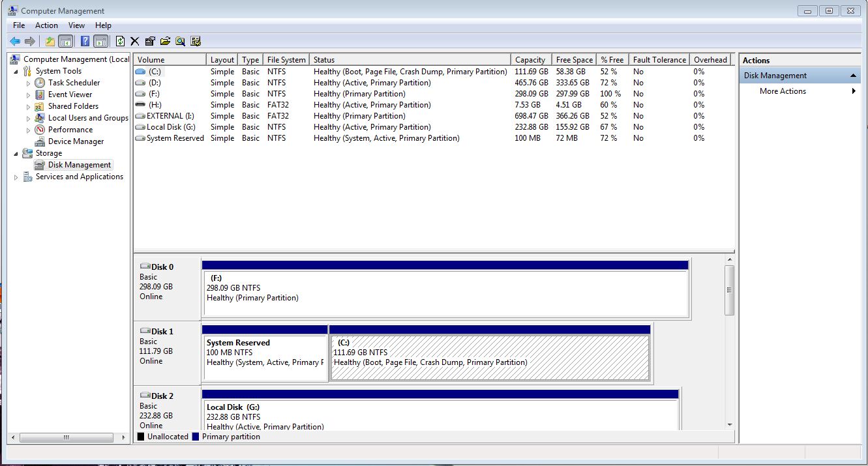Open the File menu
The height and width of the screenshot is (466, 868).
pos(19,25)
